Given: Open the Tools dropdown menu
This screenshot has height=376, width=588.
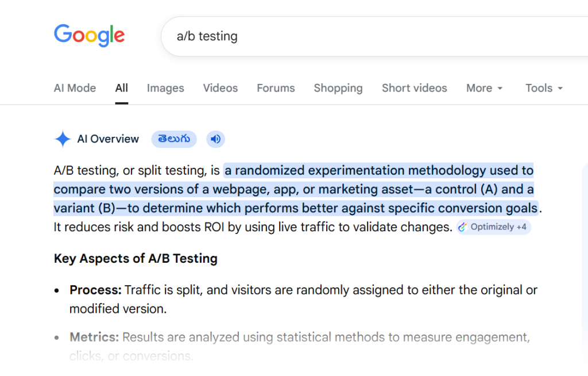Looking at the screenshot, I should 544,88.
